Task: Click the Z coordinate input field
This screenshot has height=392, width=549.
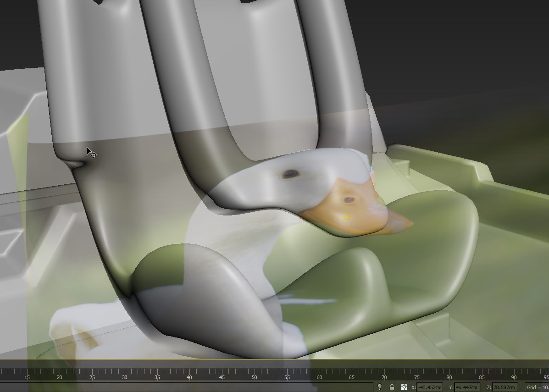Action: click(x=505, y=387)
